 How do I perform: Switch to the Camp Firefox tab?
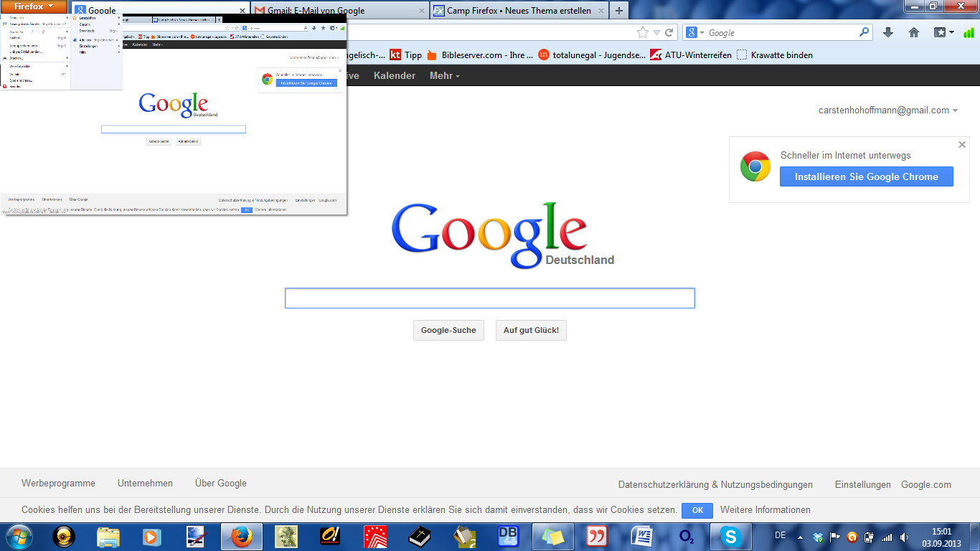(519, 11)
